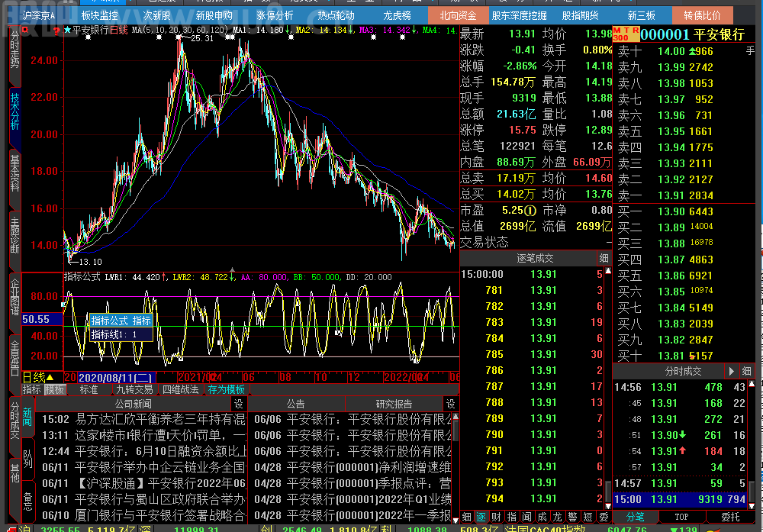Apply the 四维战法 template

[180, 390]
